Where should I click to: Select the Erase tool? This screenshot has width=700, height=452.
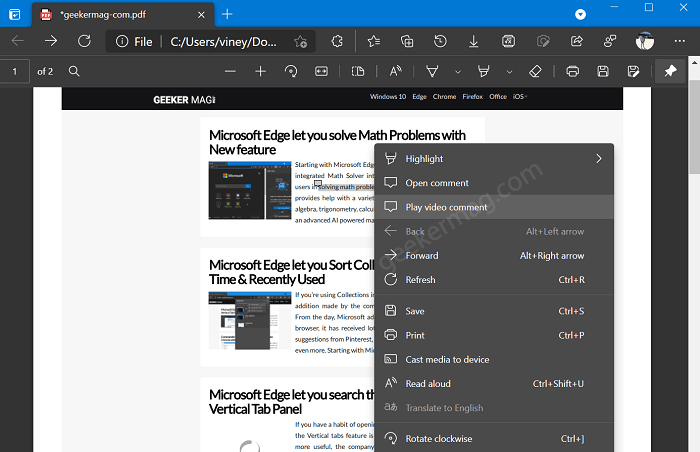click(535, 71)
